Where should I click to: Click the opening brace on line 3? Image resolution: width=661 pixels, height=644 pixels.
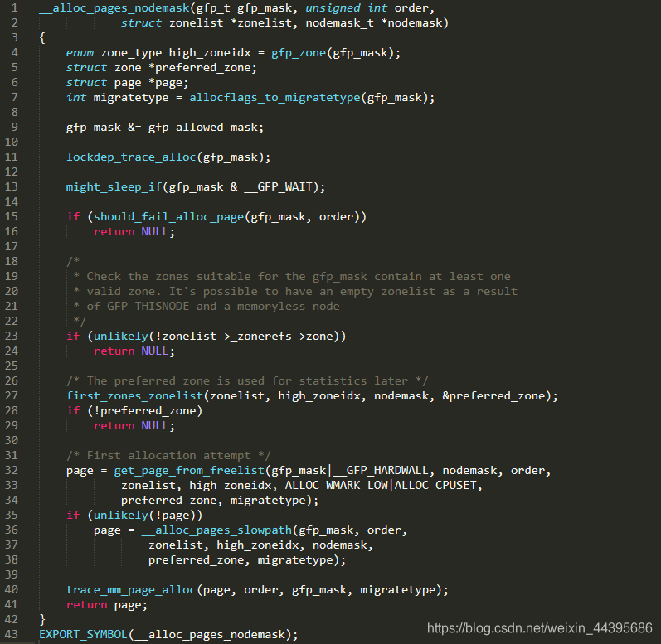(42, 38)
